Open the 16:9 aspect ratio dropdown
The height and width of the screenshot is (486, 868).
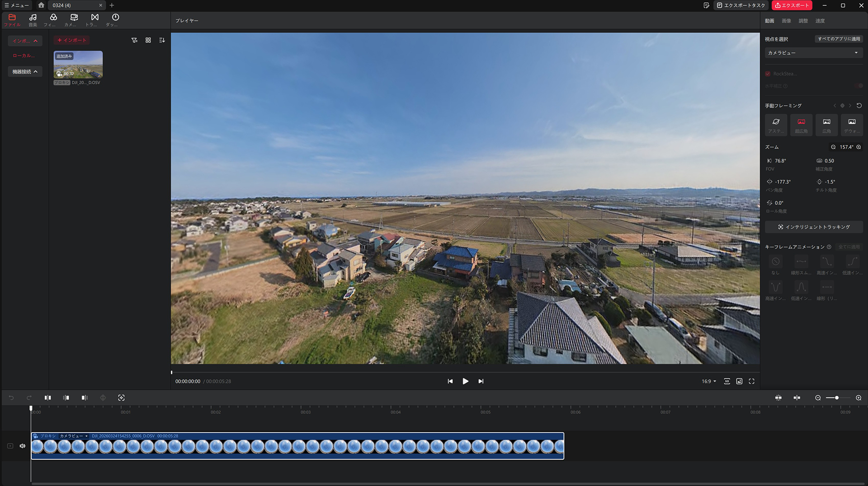click(708, 381)
